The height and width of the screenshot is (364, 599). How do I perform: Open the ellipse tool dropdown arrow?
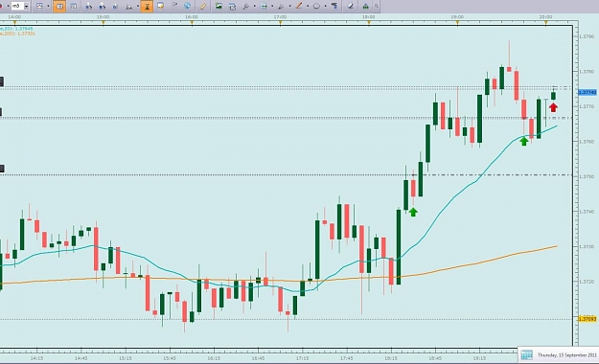point(325,6)
